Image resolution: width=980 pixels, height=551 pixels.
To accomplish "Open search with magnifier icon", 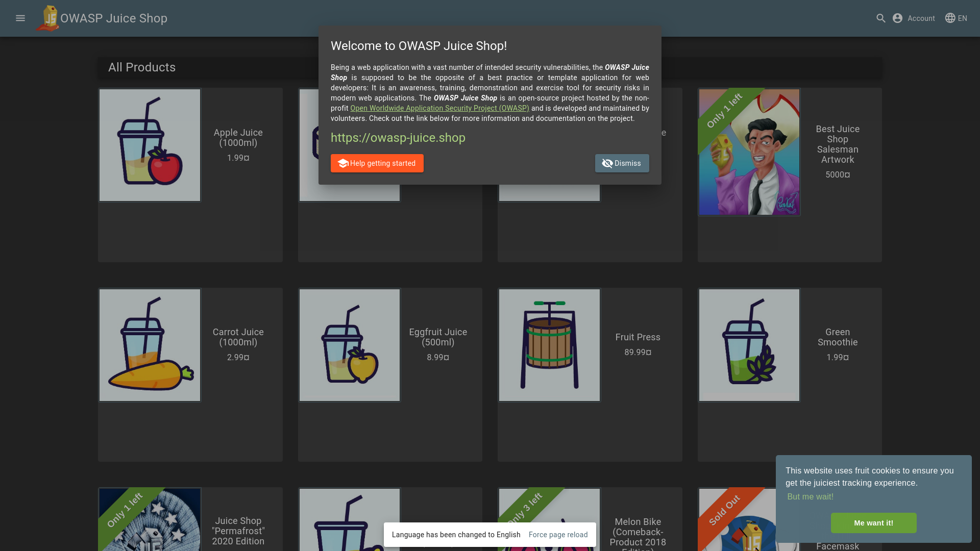I will (880, 18).
